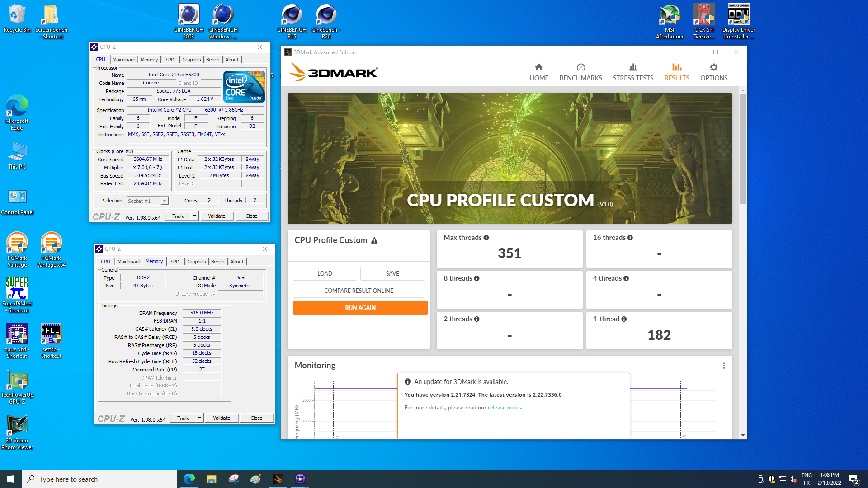Click info icon next to Max threads

pyautogui.click(x=486, y=238)
